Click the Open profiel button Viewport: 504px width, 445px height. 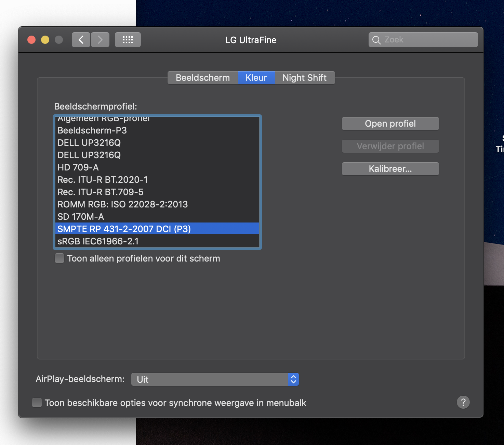click(x=390, y=124)
